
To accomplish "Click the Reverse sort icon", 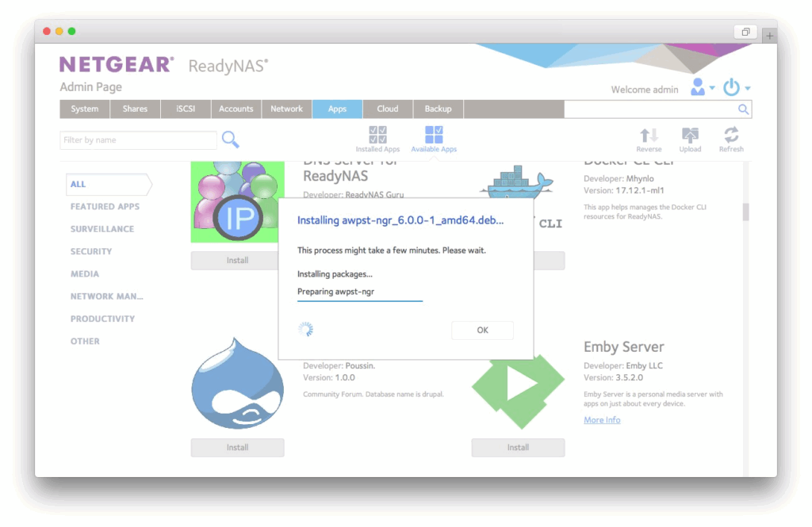I will pos(649,136).
